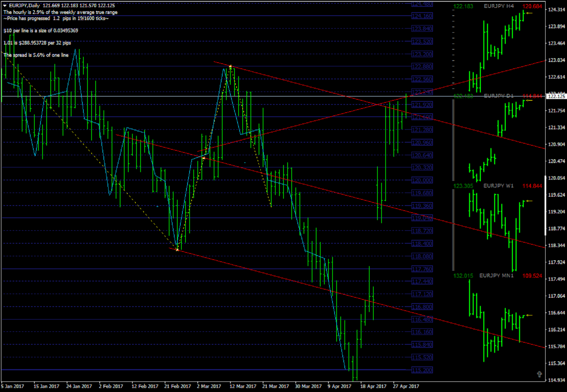Click the EURJPY W1 mini chart label

tap(499, 186)
